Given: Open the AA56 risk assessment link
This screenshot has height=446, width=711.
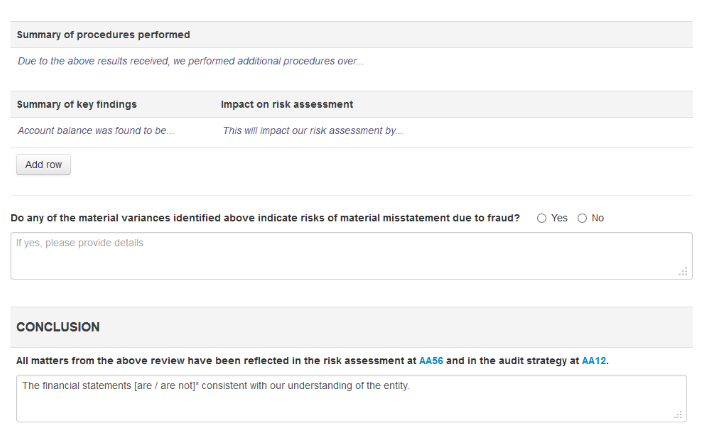Looking at the screenshot, I should (x=431, y=360).
